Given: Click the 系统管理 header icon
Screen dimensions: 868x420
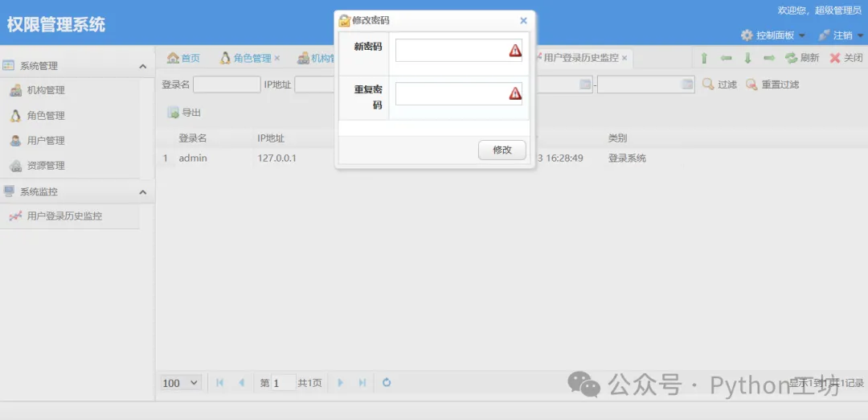Looking at the screenshot, I should pyautogui.click(x=8, y=65).
